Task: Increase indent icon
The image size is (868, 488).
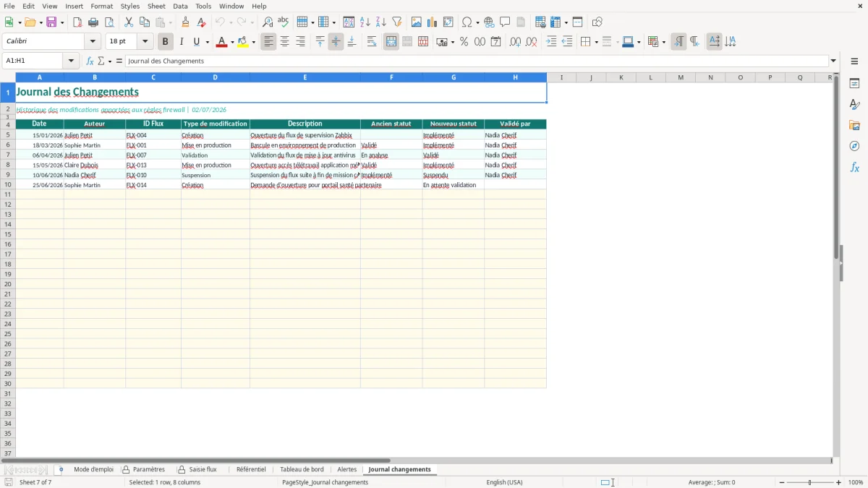Action: click(551, 42)
